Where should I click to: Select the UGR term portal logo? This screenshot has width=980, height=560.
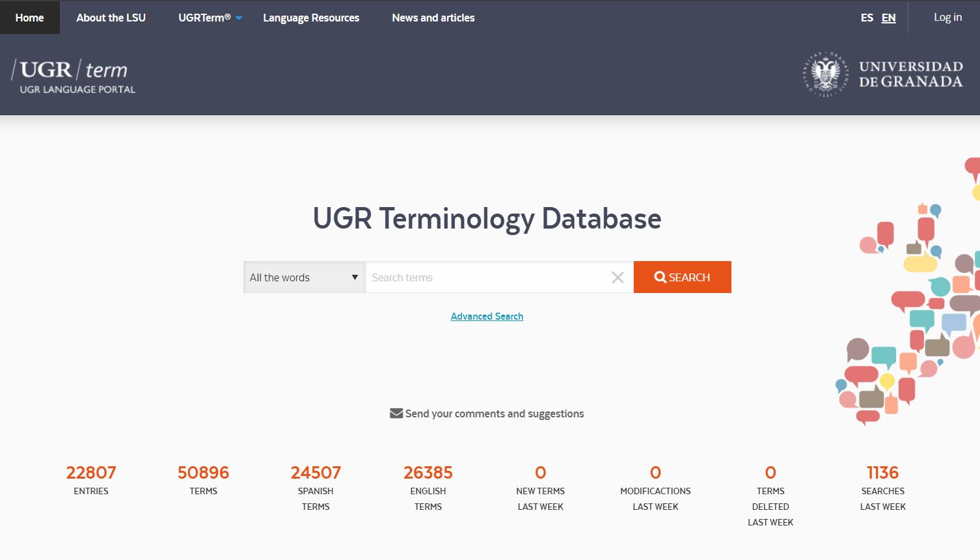click(73, 74)
